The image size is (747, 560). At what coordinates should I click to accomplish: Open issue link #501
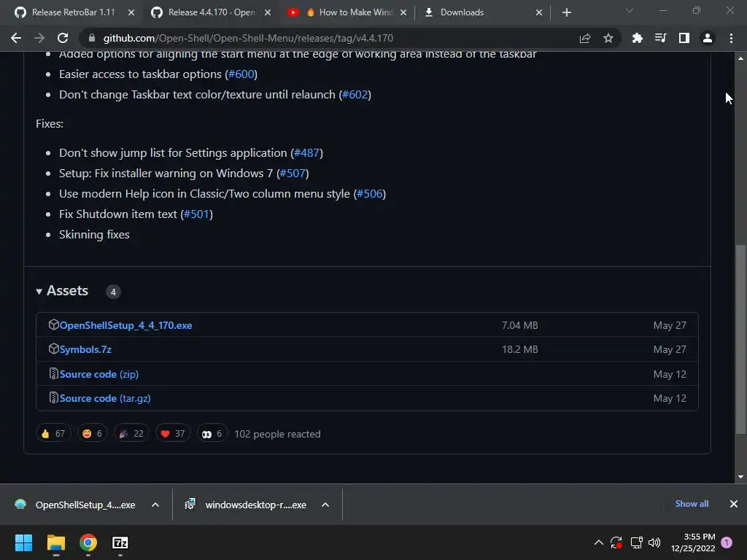[x=197, y=214]
